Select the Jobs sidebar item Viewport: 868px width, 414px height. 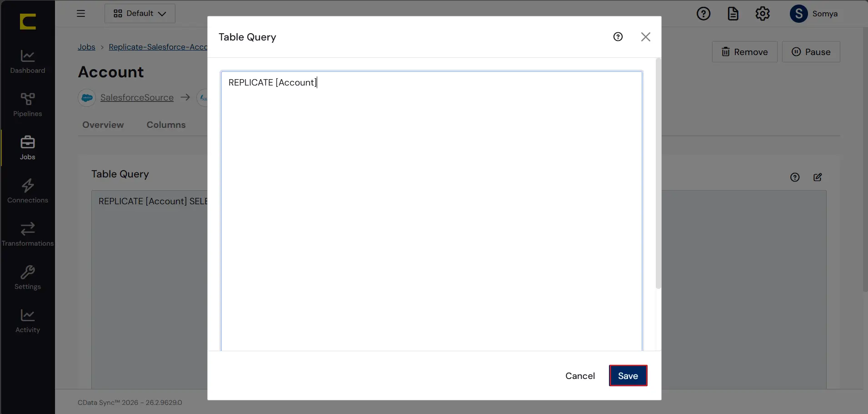(x=28, y=148)
